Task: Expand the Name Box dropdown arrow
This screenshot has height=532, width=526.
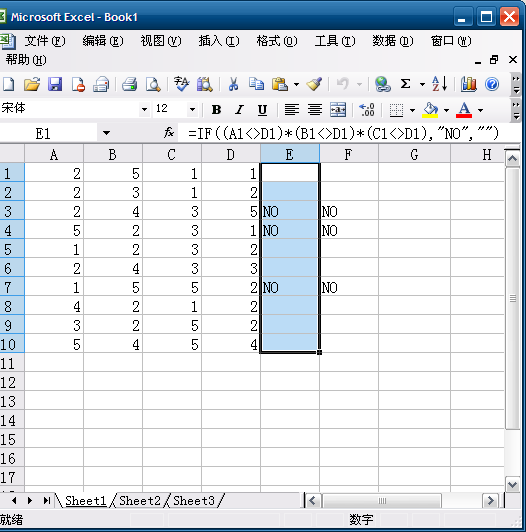Action: [x=106, y=133]
